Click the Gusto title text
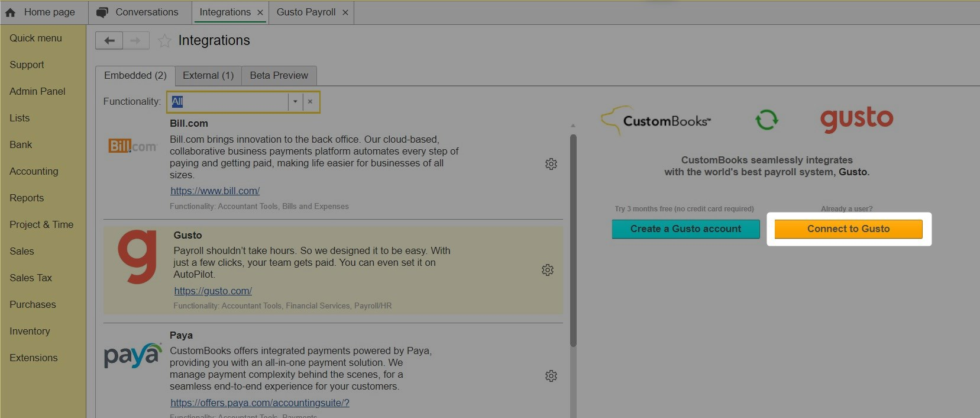This screenshot has height=418, width=980. pos(187,235)
